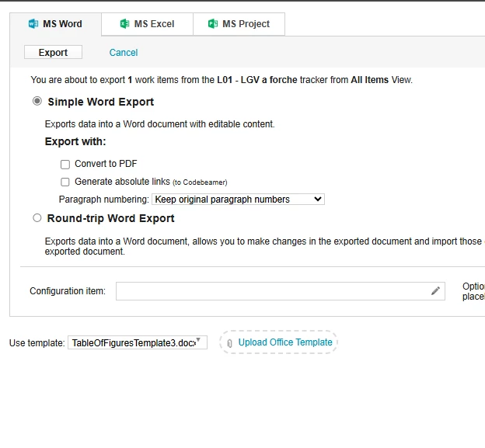Click the Excel icon on the second tab

pyautogui.click(x=124, y=24)
